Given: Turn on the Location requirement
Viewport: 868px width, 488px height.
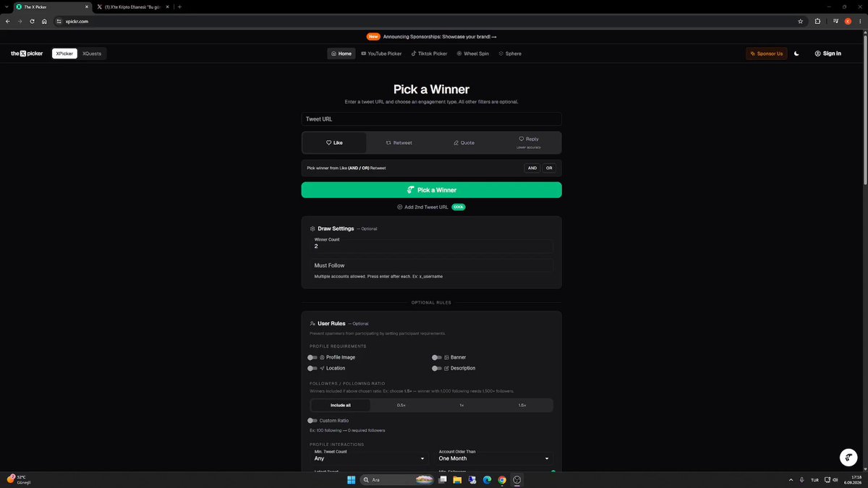Looking at the screenshot, I should (x=312, y=368).
